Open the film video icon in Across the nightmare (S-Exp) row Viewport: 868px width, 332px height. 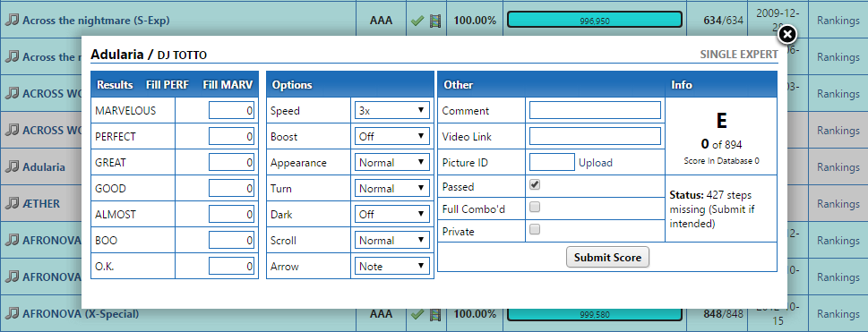[x=435, y=21]
